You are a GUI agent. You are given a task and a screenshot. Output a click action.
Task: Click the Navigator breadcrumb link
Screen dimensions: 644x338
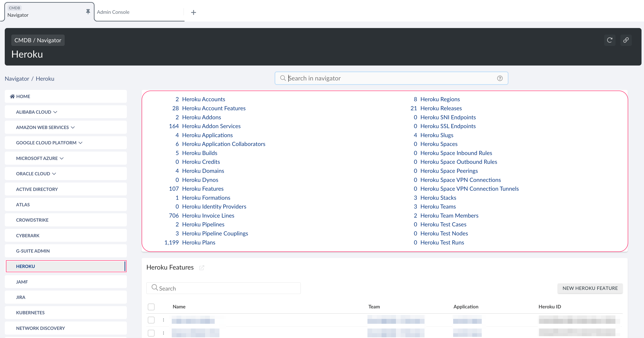(x=17, y=78)
